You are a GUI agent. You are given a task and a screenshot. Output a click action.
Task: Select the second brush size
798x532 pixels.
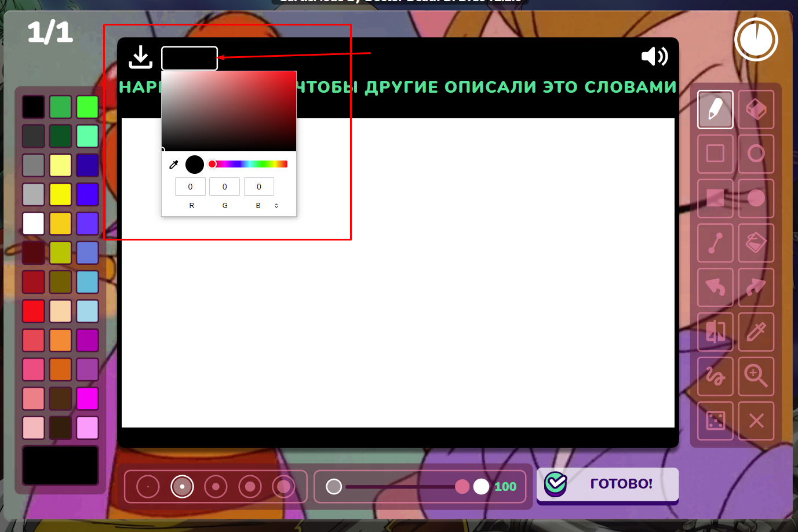point(182,487)
